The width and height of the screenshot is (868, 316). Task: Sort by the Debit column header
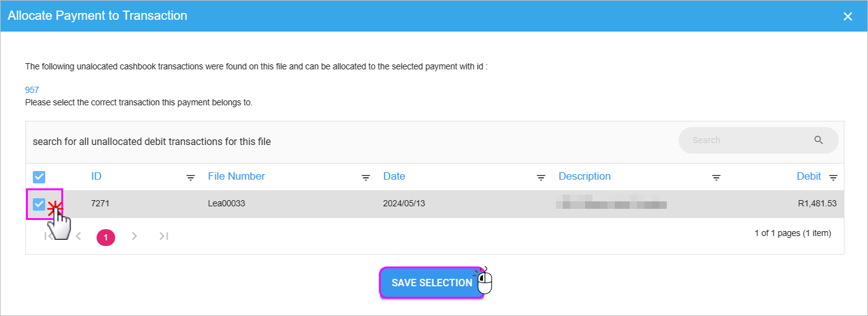809,176
